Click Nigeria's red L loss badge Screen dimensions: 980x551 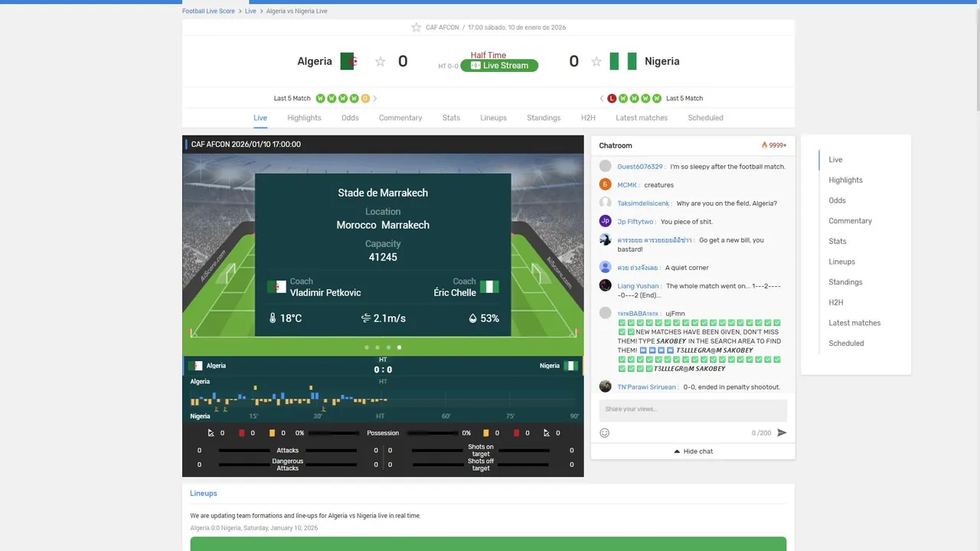(x=612, y=99)
